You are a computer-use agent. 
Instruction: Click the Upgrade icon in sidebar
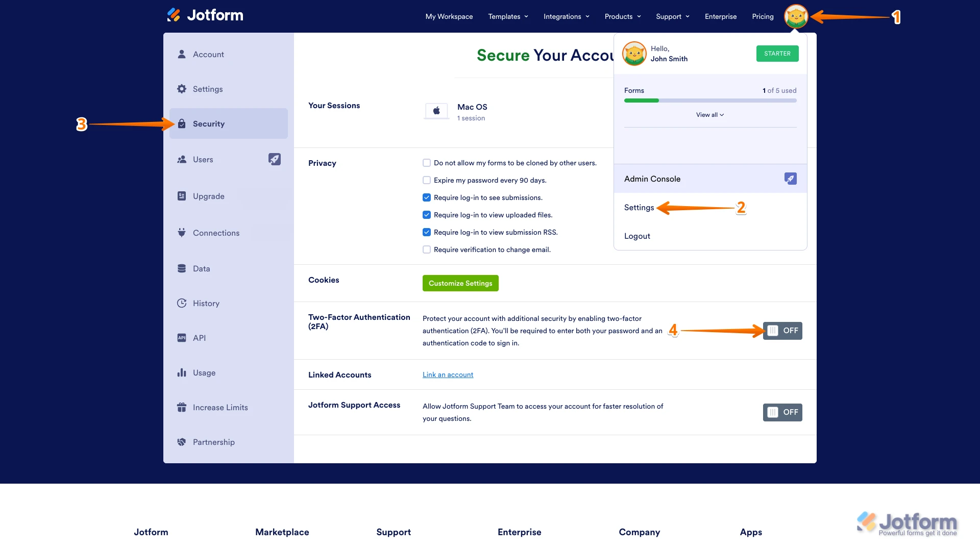(181, 196)
